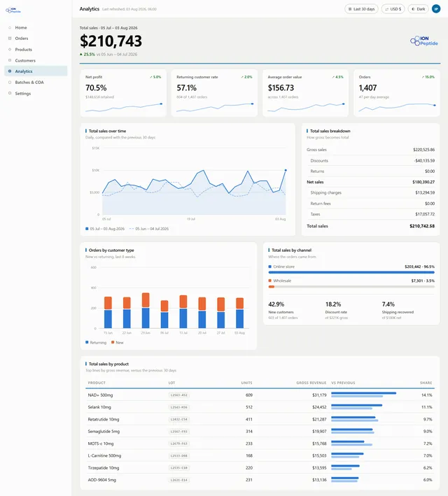This screenshot has width=448, height=496.
Task: Click the 03 Aug bar in customer type chart
Action: pos(239,313)
